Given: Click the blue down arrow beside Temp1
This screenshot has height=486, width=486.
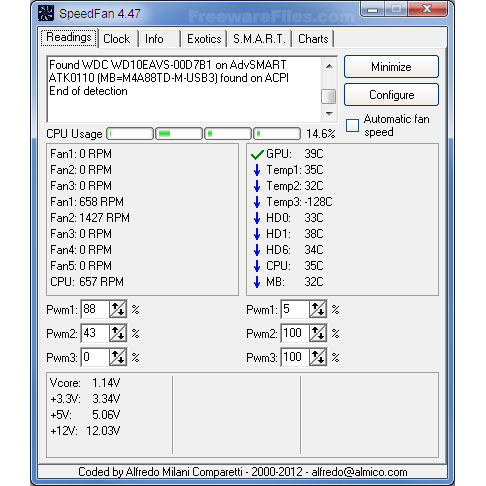Looking at the screenshot, I should [x=257, y=170].
